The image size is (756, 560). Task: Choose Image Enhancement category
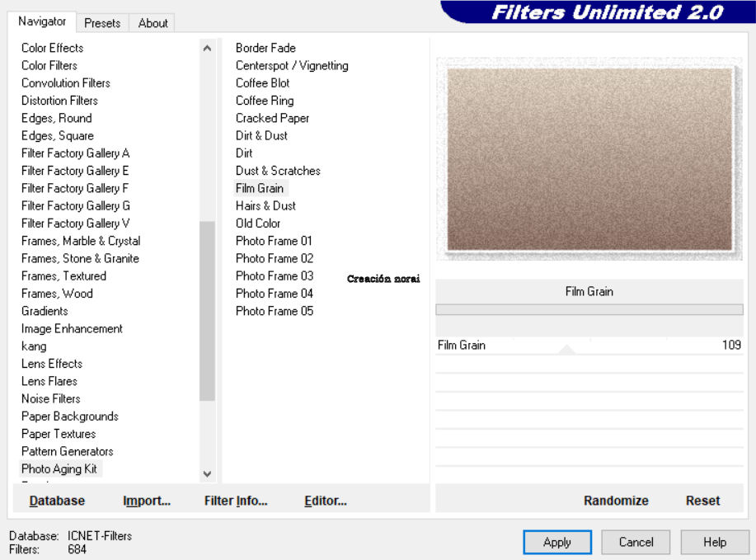coord(72,328)
